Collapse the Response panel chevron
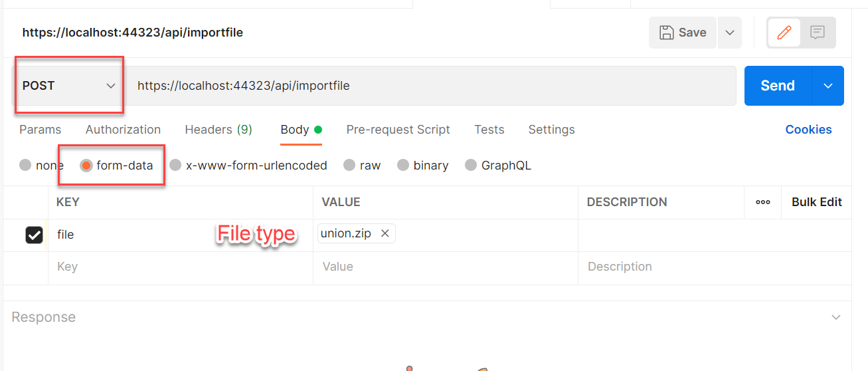 coord(836,317)
